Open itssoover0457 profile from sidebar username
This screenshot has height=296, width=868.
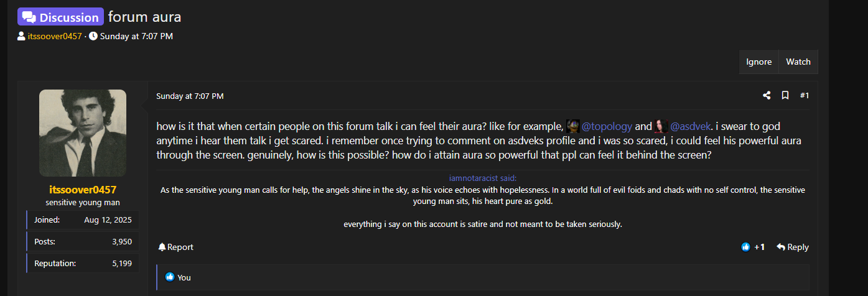83,190
